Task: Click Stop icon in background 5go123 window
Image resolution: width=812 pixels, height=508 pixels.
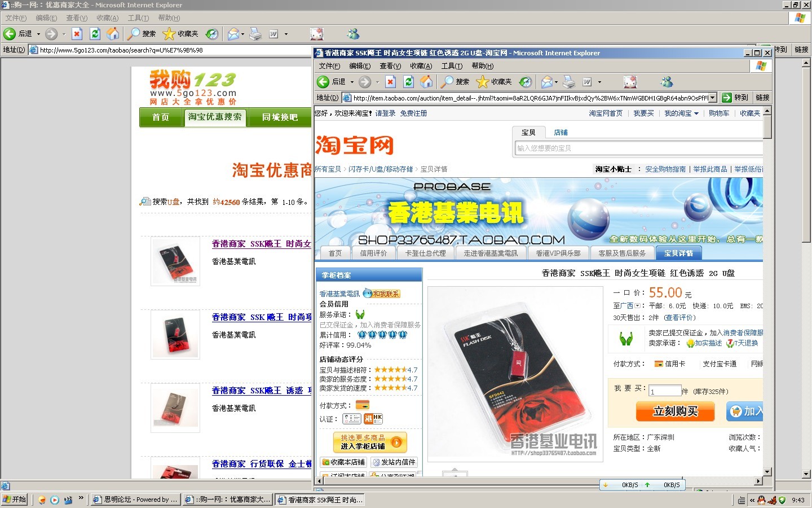Action: (77, 34)
